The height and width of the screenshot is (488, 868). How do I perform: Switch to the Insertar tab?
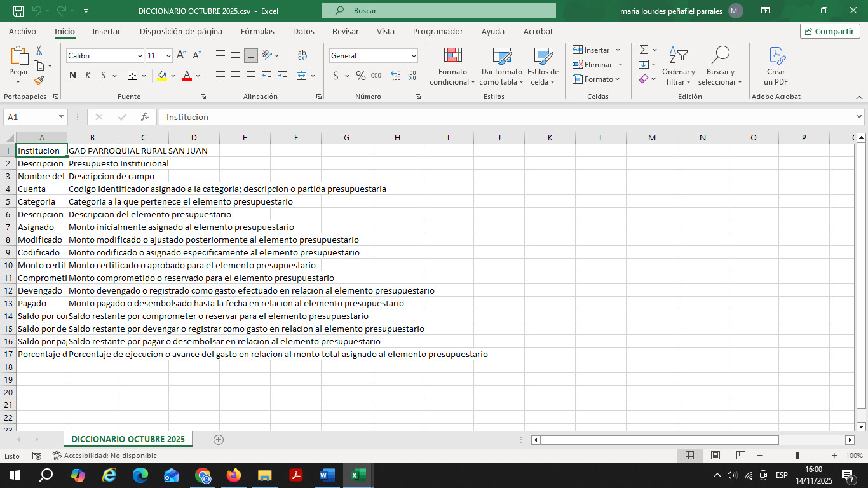pos(106,31)
